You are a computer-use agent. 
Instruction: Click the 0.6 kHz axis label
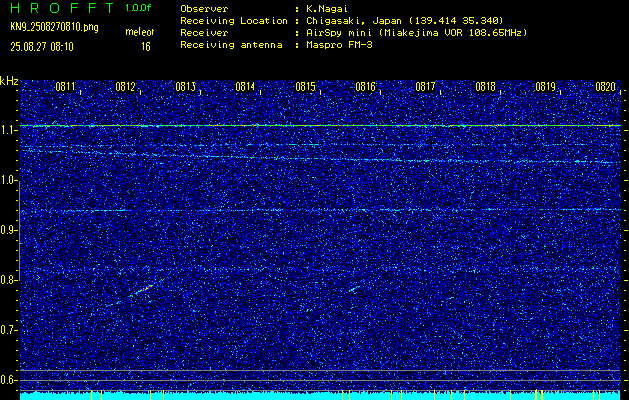pos(8,380)
